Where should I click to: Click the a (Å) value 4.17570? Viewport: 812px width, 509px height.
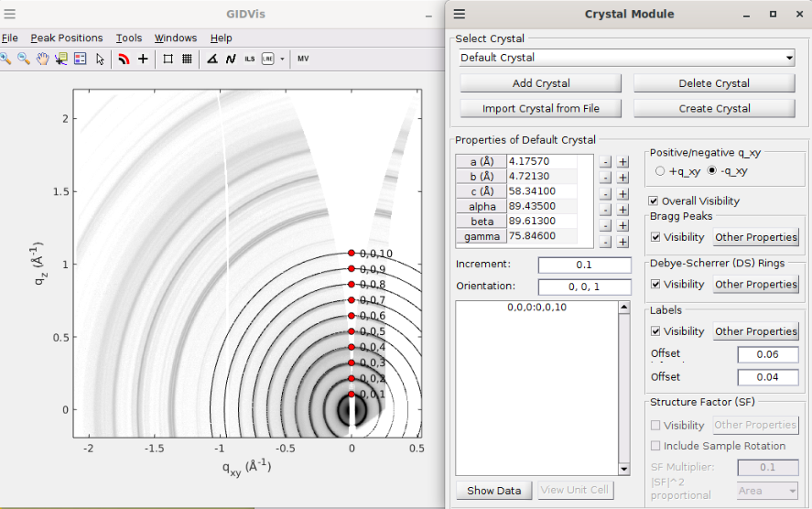pyautogui.click(x=542, y=161)
